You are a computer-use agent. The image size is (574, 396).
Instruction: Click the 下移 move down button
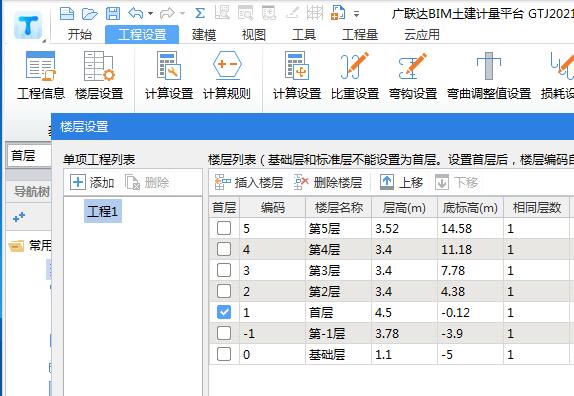click(456, 182)
